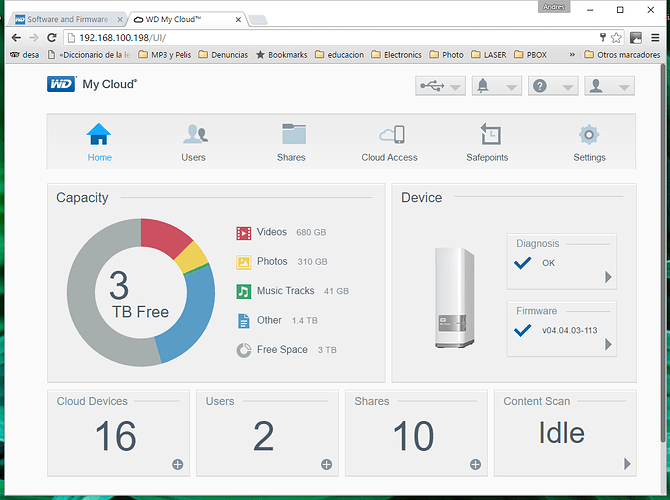This screenshot has height=500, width=670.
Task: Bookmark this page with star icon
Action: point(616,38)
